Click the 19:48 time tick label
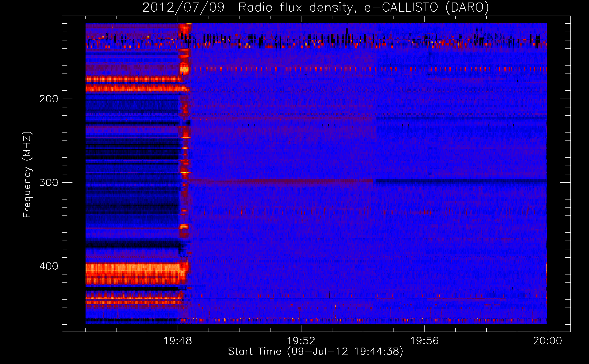The width and height of the screenshot is (589, 364). (x=178, y=341)
